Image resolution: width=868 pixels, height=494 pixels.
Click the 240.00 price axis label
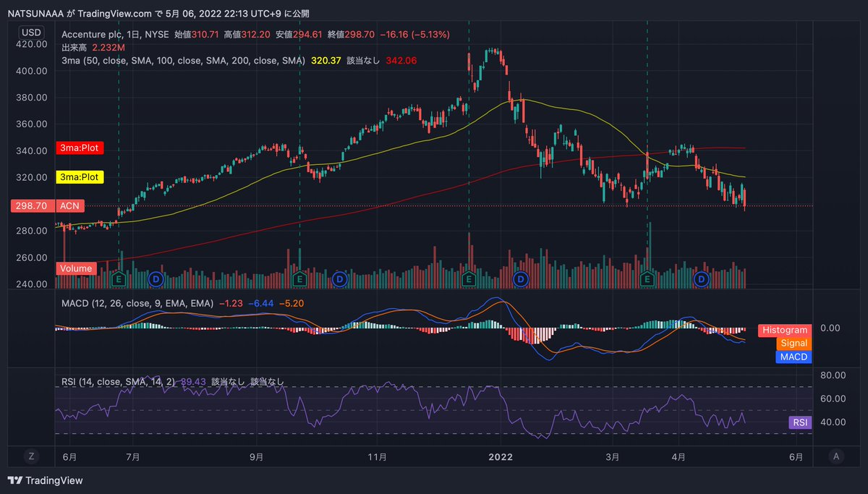click(31, 284)
